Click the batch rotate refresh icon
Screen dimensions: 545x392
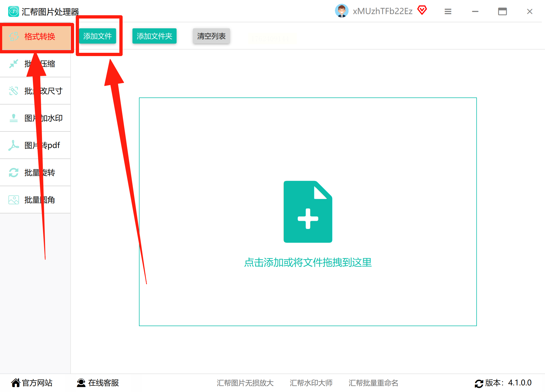click(x=13, y=173)
